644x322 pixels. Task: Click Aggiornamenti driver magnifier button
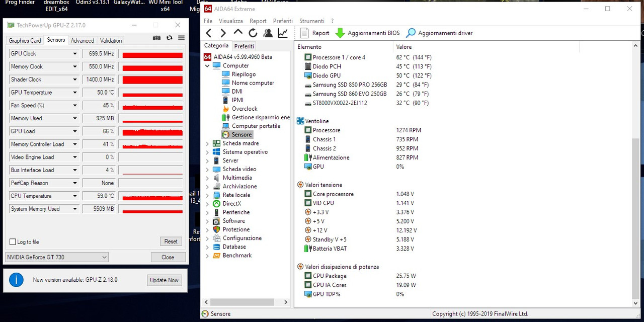coord(440,33)
